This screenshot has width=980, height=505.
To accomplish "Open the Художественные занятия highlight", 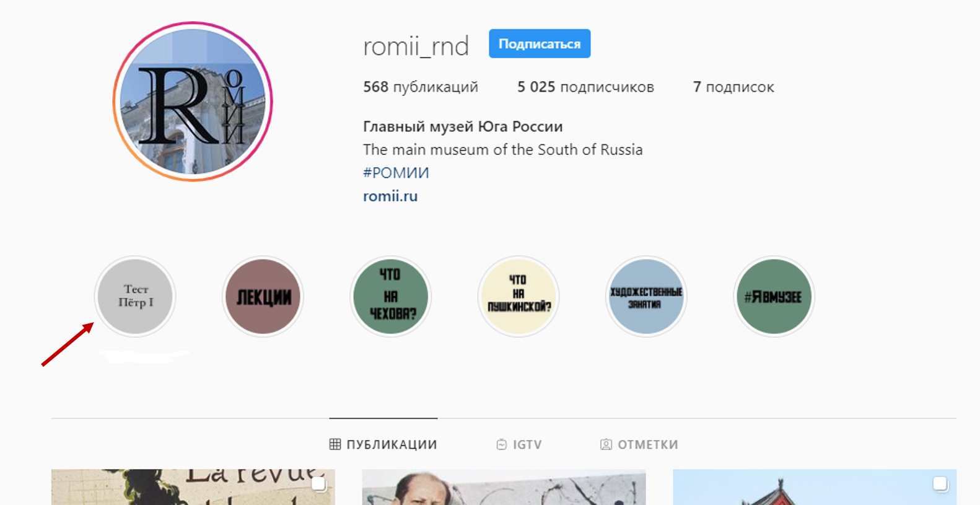I will [646, 297].
